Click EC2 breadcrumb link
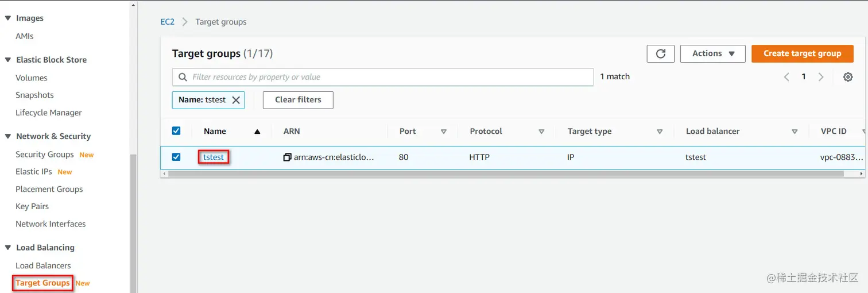 tap(167, 22)
